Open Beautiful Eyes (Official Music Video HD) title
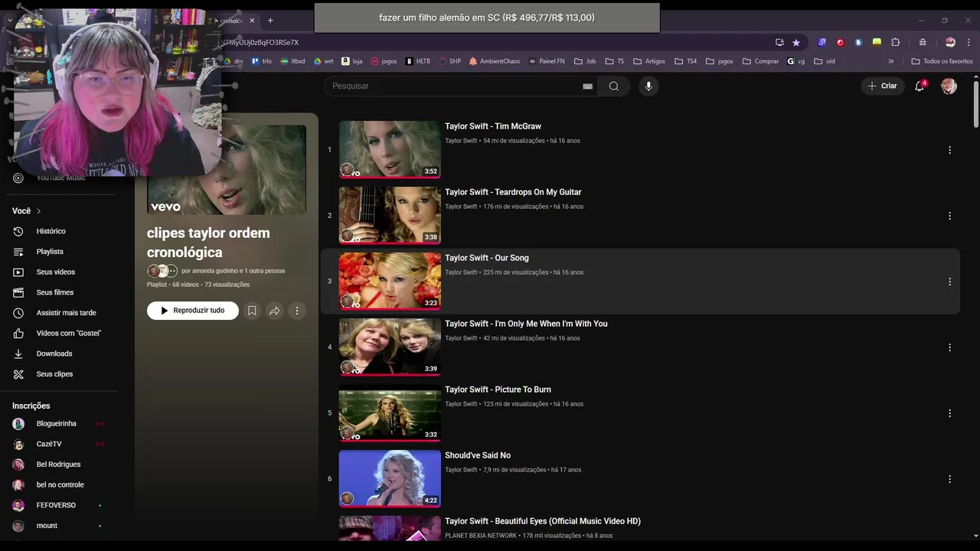Viewport: 980px width, 551px height. click(543, 521)
